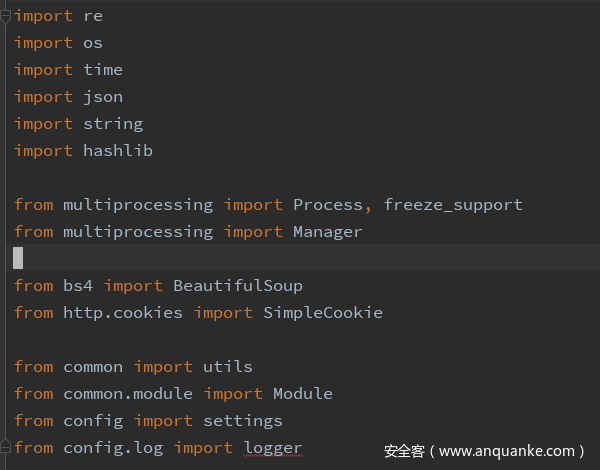This screenshot has height=470, width=600.
Task: Select the 'time' import word
Action: pos(103,70)
